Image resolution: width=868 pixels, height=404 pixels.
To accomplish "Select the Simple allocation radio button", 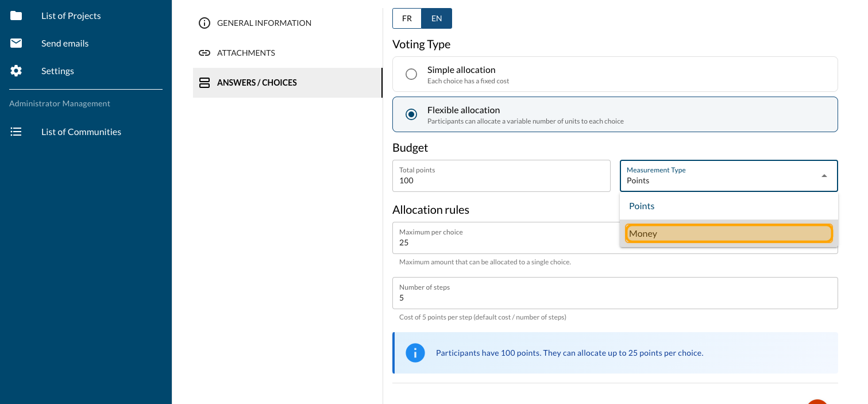I will [x=411, y=74].
